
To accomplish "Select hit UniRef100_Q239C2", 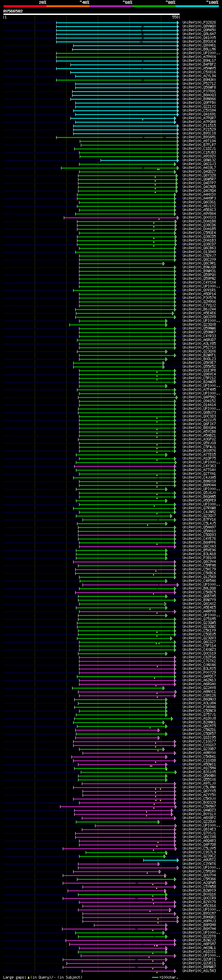I will [x=199, y=856].
